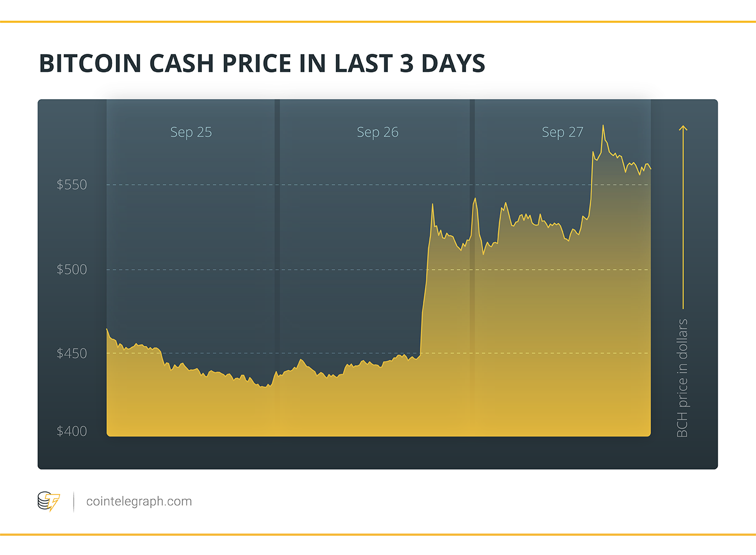Click the upward arrow beside the axis label
Screen dimensions: 756x555
pyautogui.click(x=683, y=217)
